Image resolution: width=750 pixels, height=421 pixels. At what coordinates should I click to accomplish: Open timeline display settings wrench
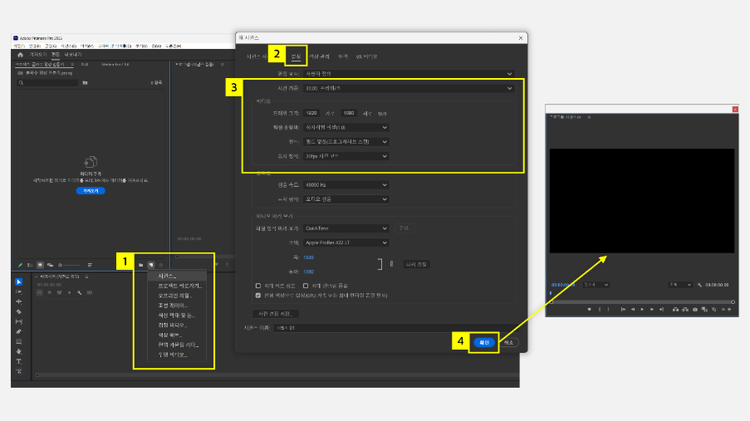coord(79,292)
